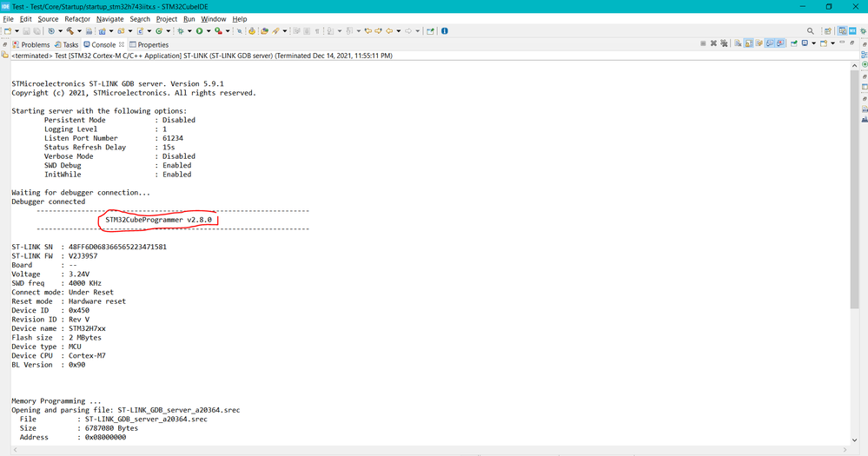Toggle Word Wrap in console toolbar
Image resolution: width=868 pixels, height=456 pixels.
tap(759, 43)
